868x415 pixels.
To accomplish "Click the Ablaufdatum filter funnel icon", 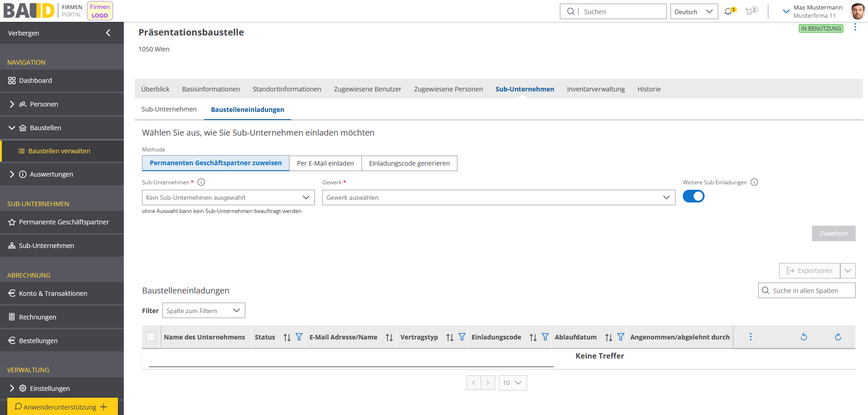I will tap(620, 337).
